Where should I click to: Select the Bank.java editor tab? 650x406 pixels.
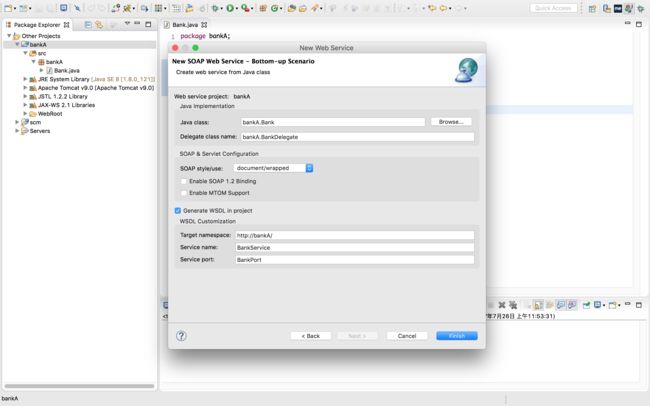pyautogui.click(x=185, y=25)
